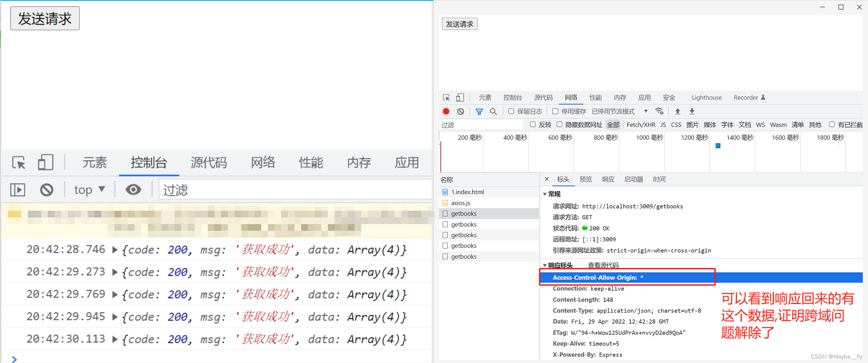Focus the network 过滤 input field
The width and height of the screenshot is (868, 363).
(481, 125)
